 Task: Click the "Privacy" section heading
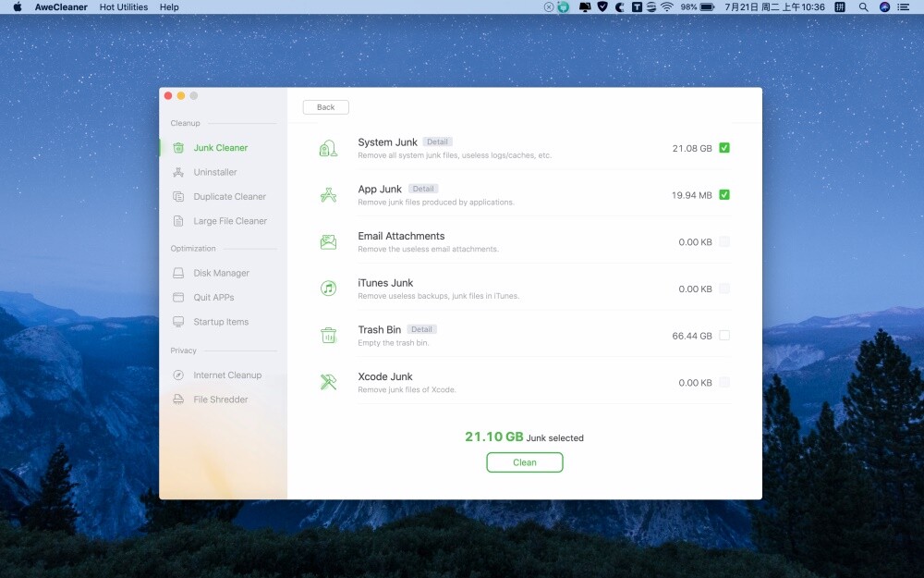click(x=183, y=350)
